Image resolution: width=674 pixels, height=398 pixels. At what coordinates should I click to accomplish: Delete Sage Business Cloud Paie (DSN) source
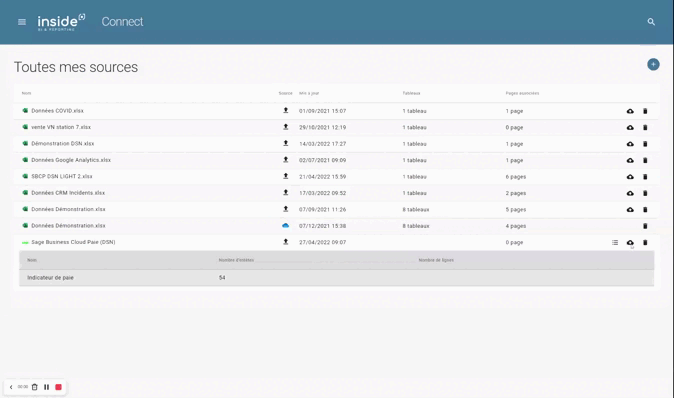[645, 242]
